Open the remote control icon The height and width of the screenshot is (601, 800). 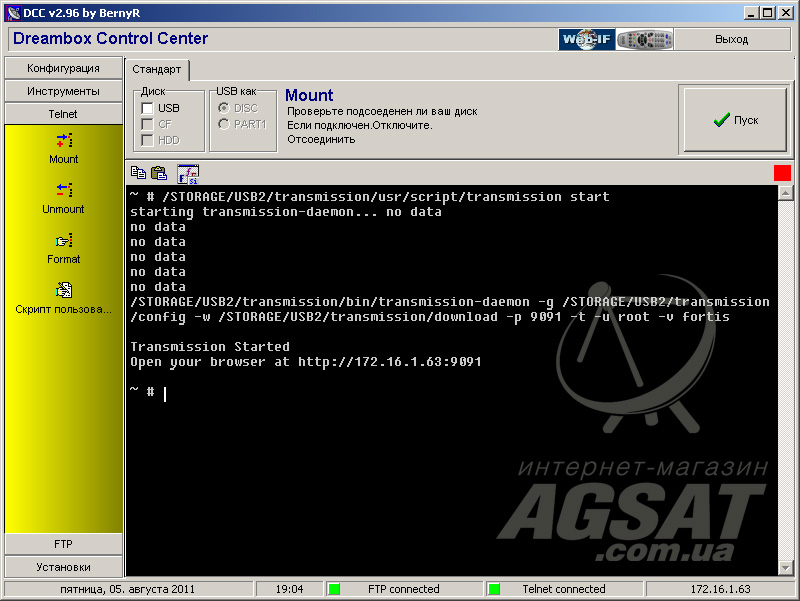tap(645, 39)
